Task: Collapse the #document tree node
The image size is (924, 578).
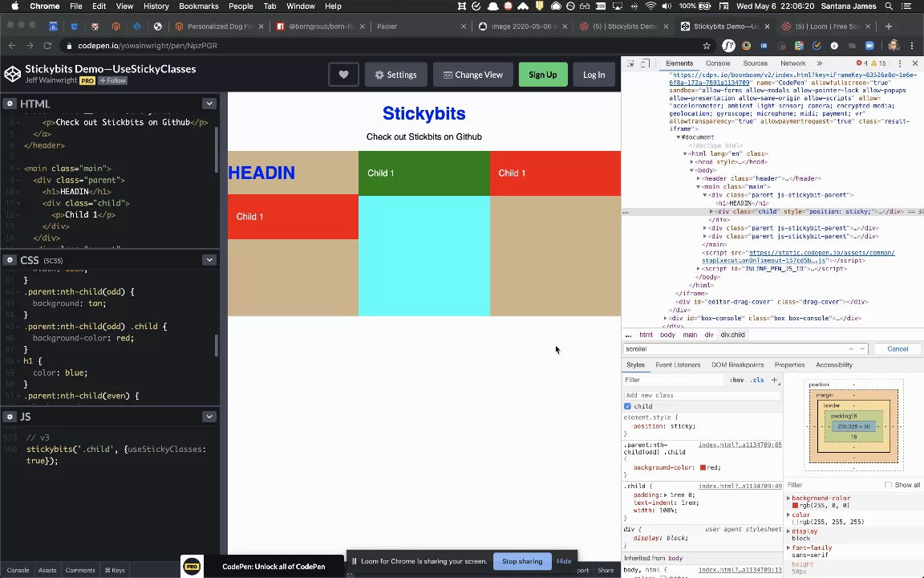Action: pyautogui.click(x=679, y=136)
